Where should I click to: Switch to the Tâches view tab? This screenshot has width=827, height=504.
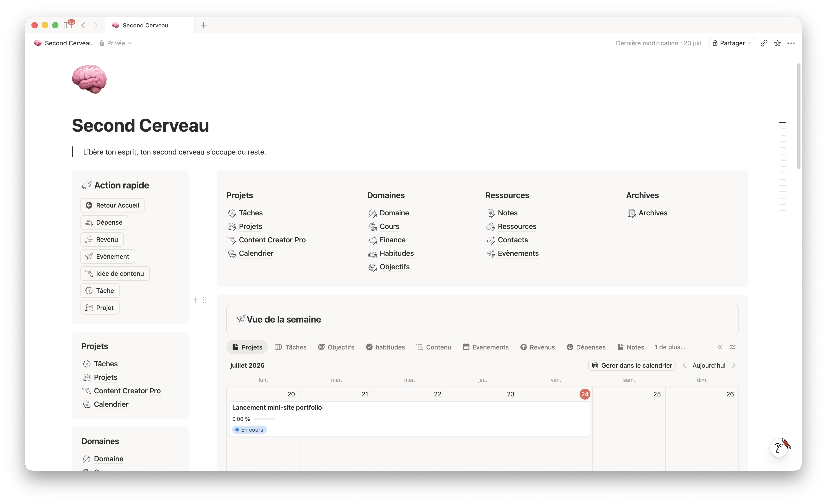(291, 347)
